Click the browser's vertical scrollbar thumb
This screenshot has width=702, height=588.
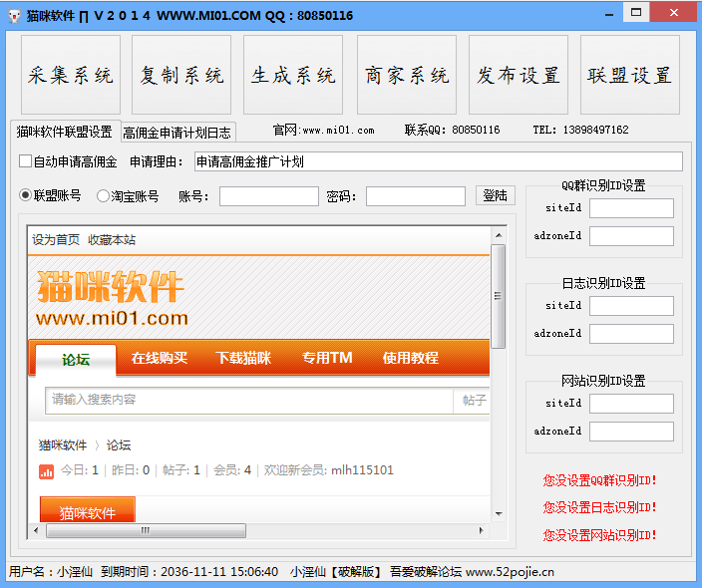click(x=498, y=299)
